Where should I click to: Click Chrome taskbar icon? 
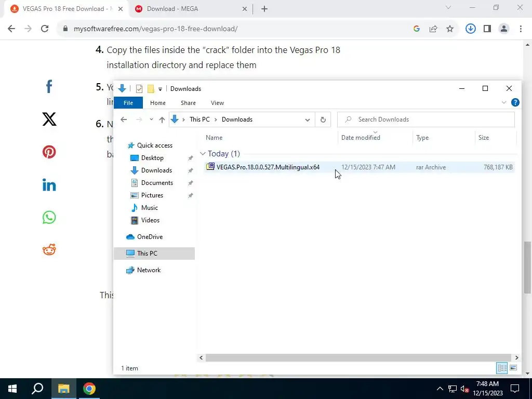point(89,389)
